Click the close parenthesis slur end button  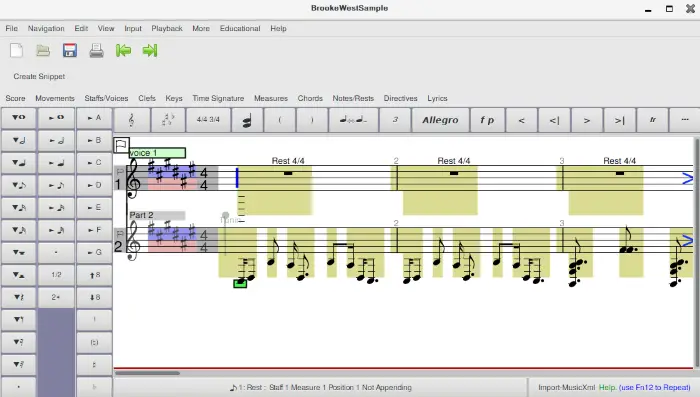312,120
